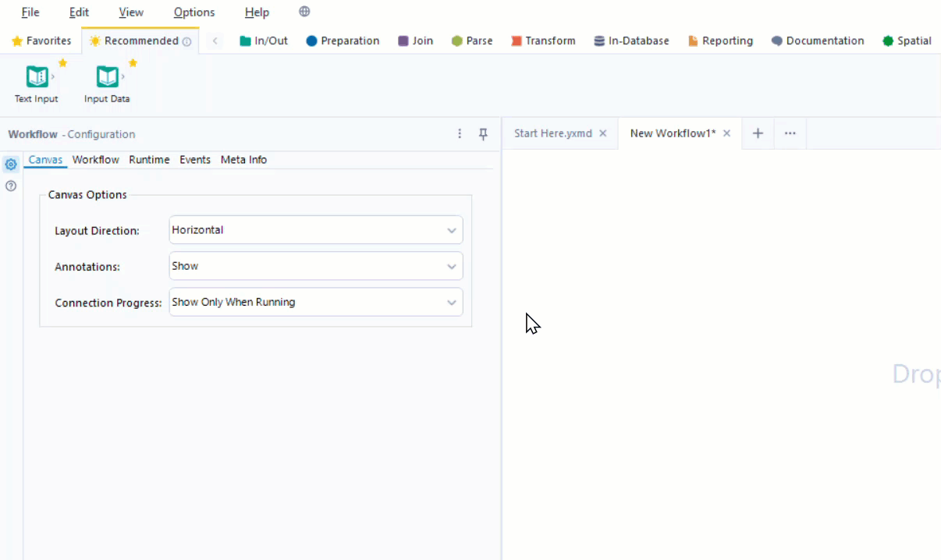Open the Annotations dropdown

(x=316, y=266)
